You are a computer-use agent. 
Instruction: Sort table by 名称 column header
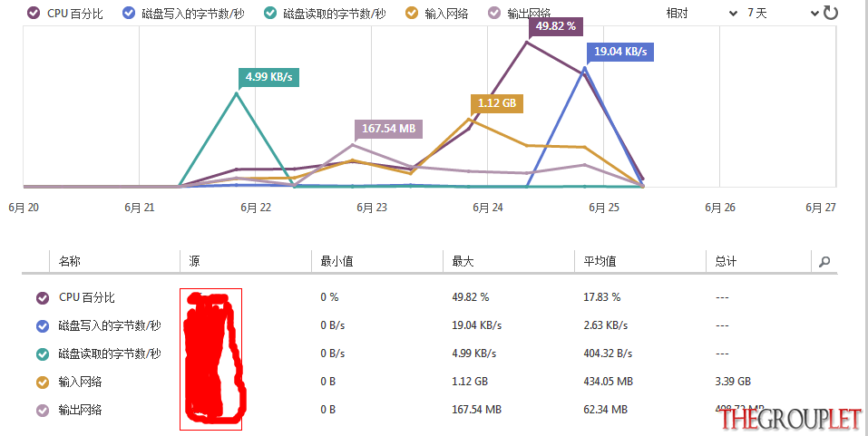(x=70, y=261)
